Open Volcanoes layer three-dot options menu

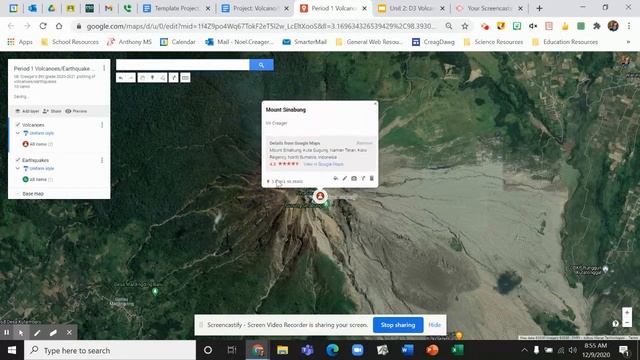(102, 125)
